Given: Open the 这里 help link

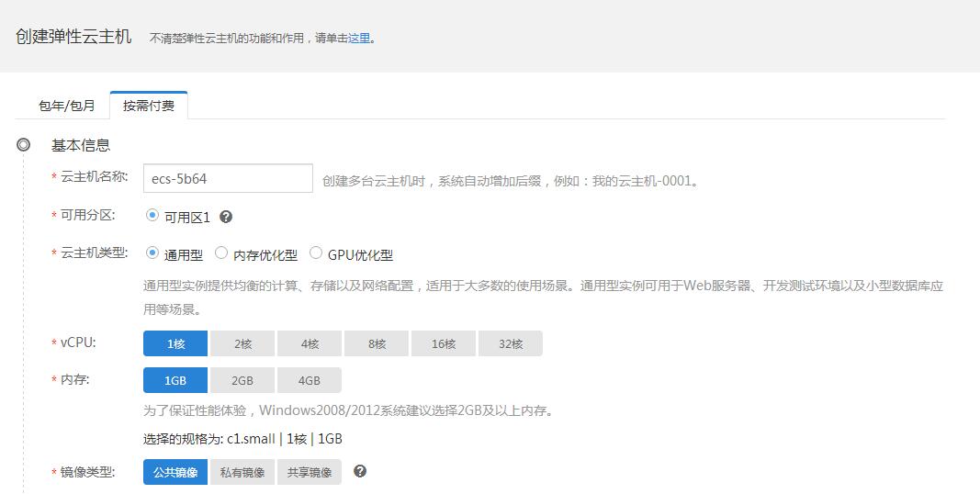Looking at the screenshot, I should click(359, 39).
